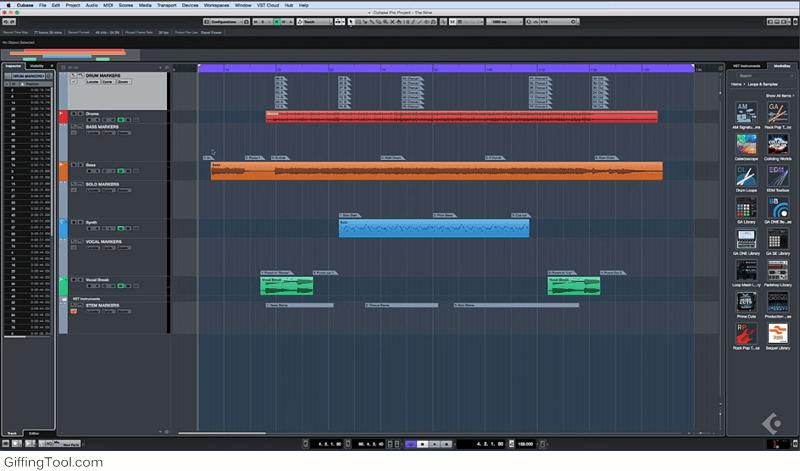Click the camera icon beside Configurations

pyautogui.click(x=246, y=22)
